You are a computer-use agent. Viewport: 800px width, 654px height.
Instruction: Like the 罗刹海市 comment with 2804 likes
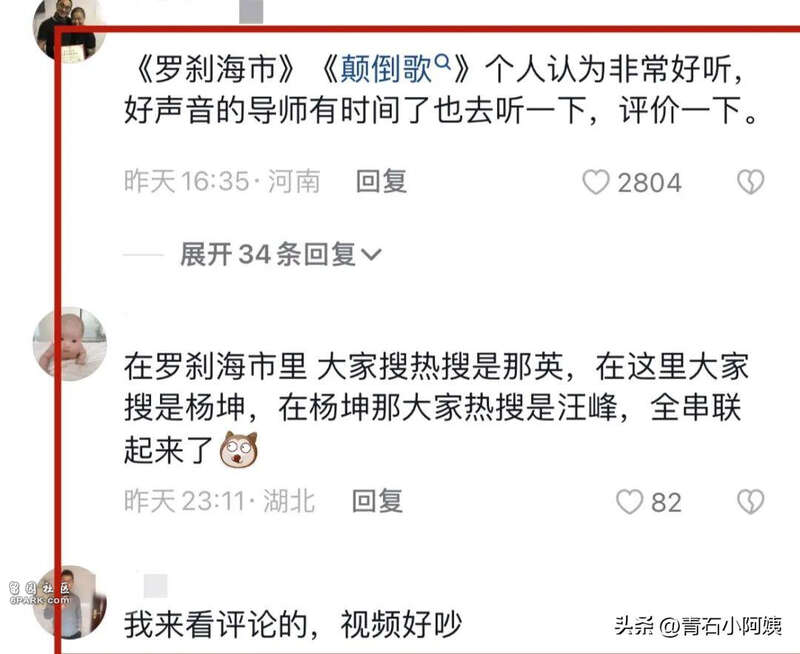click(x=596, y=182)
